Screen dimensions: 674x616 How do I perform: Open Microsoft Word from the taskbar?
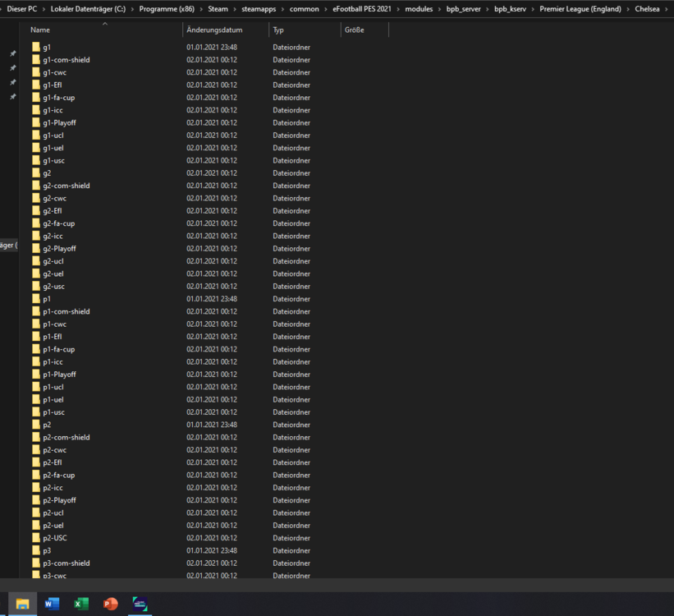click(52, 604)
